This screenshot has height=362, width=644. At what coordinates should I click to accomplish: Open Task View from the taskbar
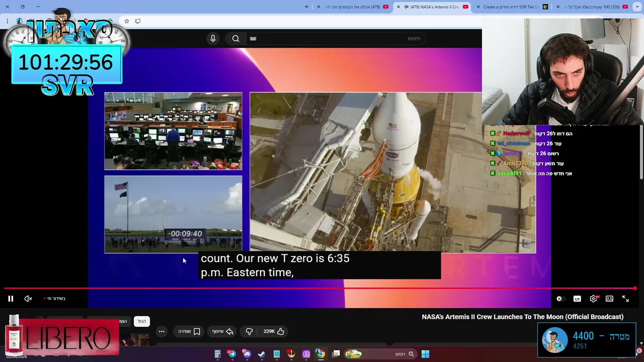[x=336, y=354]
